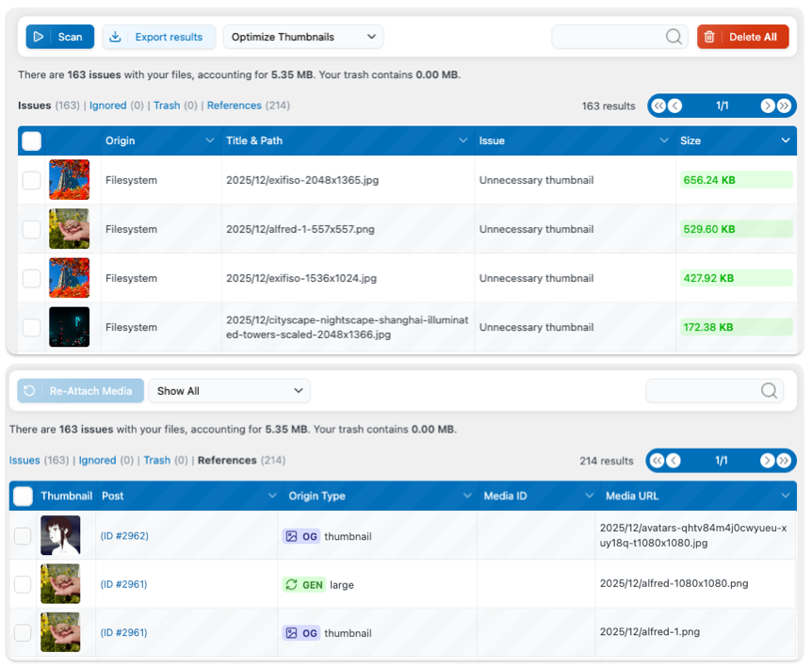Viewport: 812px width, 669px height.
Task: Jump to last page of 214 results
Action: [783, 461]
